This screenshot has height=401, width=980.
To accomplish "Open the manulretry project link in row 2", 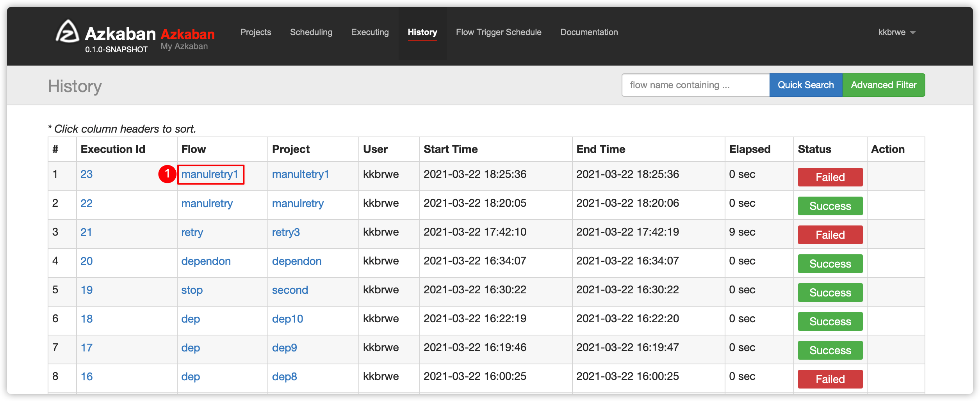I will (298, 203).
